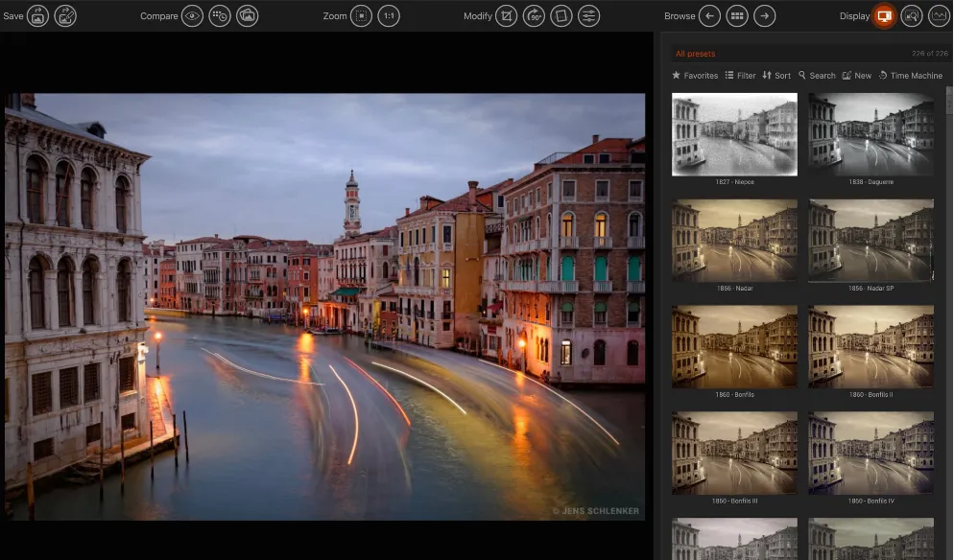Open the adjustment sliders panel
Image resolution: width=954 pixels, height=560 pixels.
click(x=588, y=16)
